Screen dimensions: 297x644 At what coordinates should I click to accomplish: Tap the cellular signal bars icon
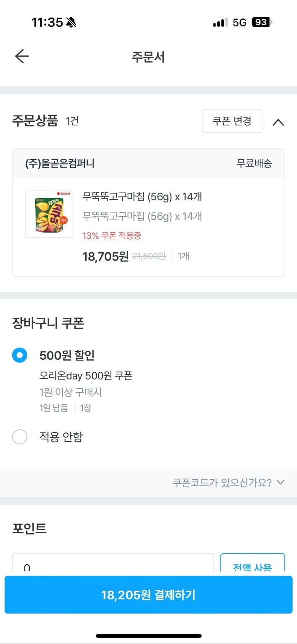point(220,23)
